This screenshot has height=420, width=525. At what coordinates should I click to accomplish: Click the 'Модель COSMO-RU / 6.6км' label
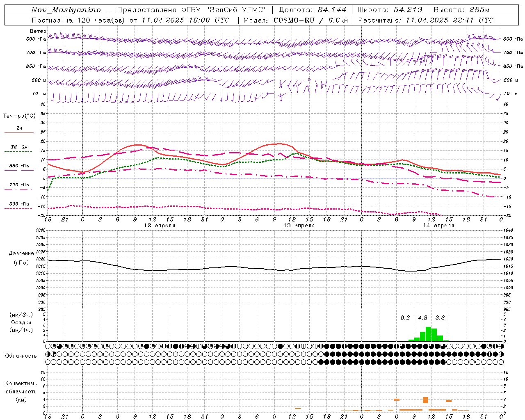295,20
